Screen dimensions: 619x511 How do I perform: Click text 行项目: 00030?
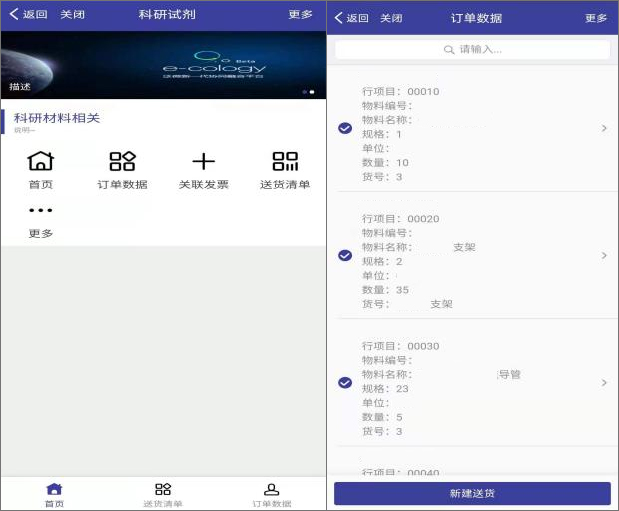[401, 346]
